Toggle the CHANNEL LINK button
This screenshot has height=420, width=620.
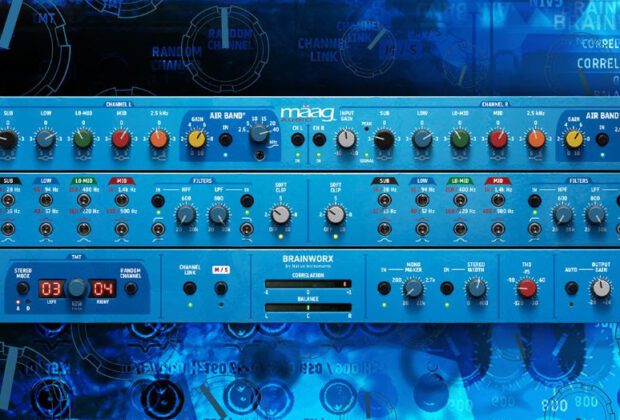pos(190,288)
